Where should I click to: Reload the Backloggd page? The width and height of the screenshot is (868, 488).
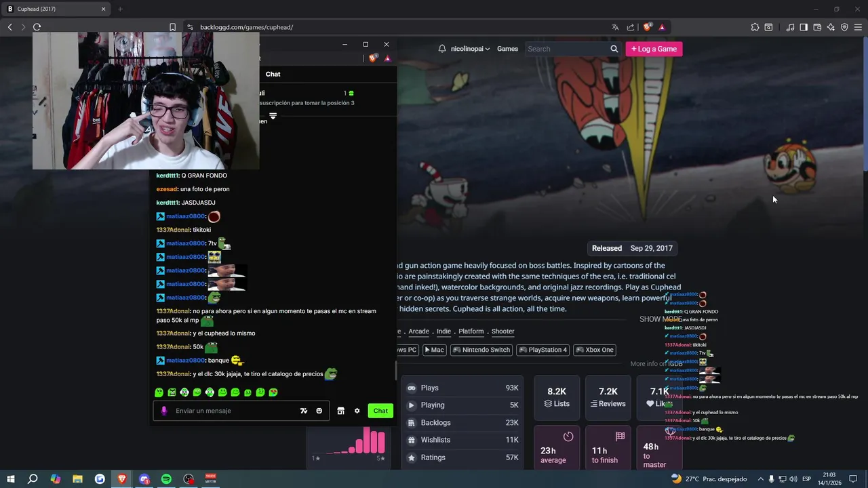pos(37,27)
